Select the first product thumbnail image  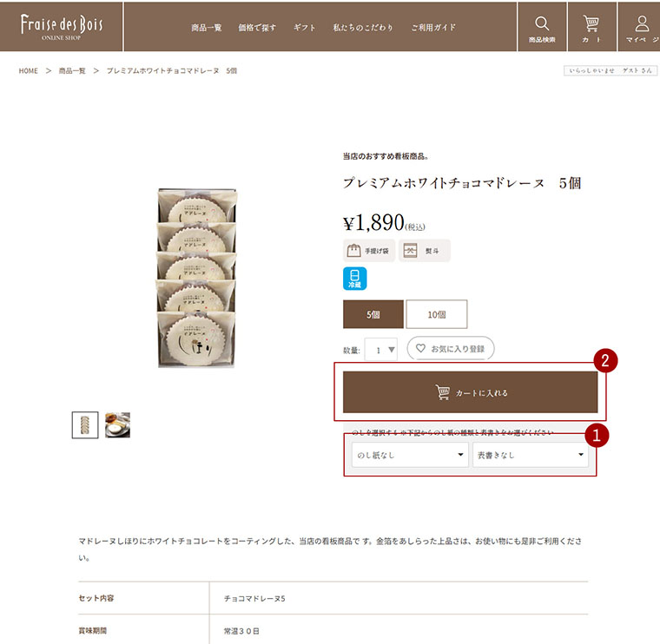pyautogui.click(x=85, y=424)
